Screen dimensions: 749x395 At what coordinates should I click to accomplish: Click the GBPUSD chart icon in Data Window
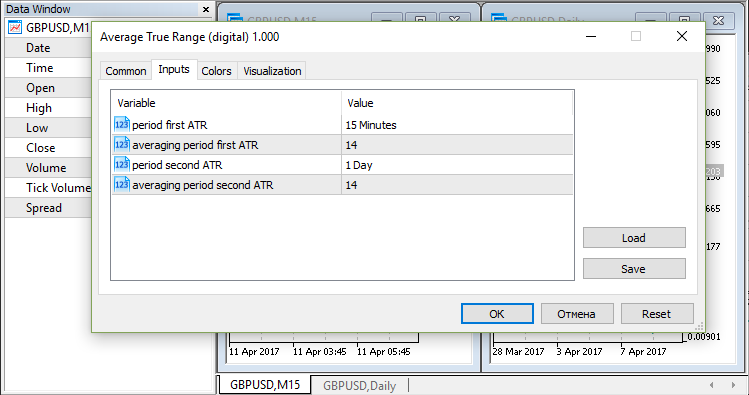pyautogui.click(x=15, y=28)
